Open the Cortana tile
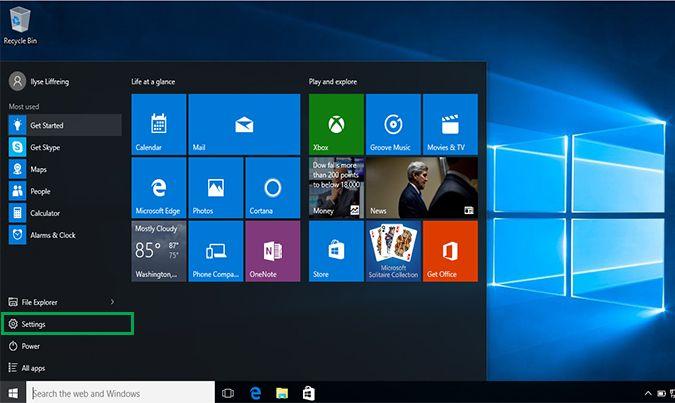 272,188
